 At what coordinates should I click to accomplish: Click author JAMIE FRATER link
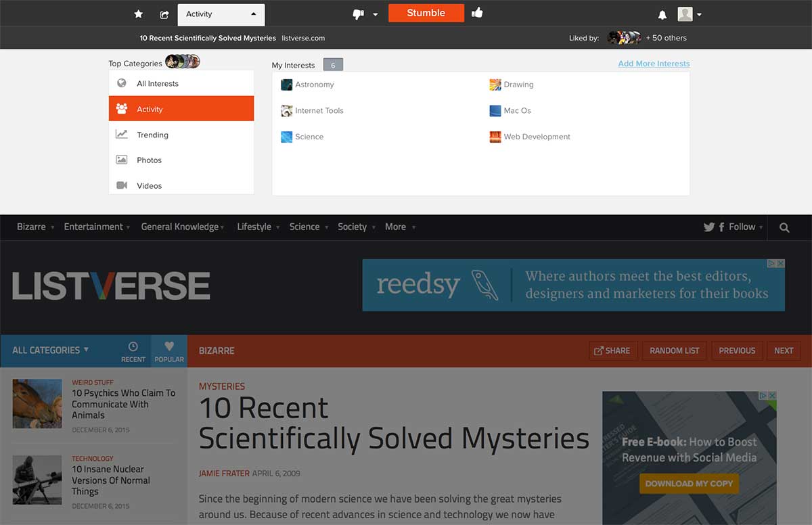[x=224, y=474]
